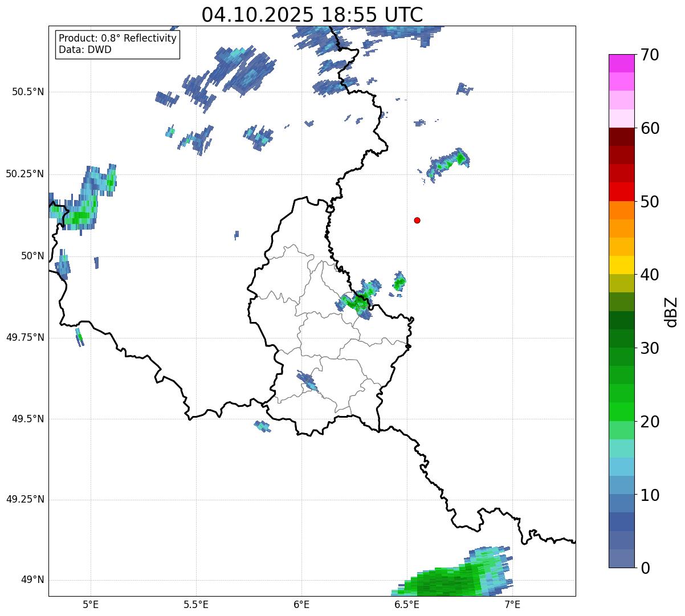Pick the bright green colorbar swatch just above 20
Viewport: 685px width, 616px height.
pyautogui.click(x=621, y=412)
